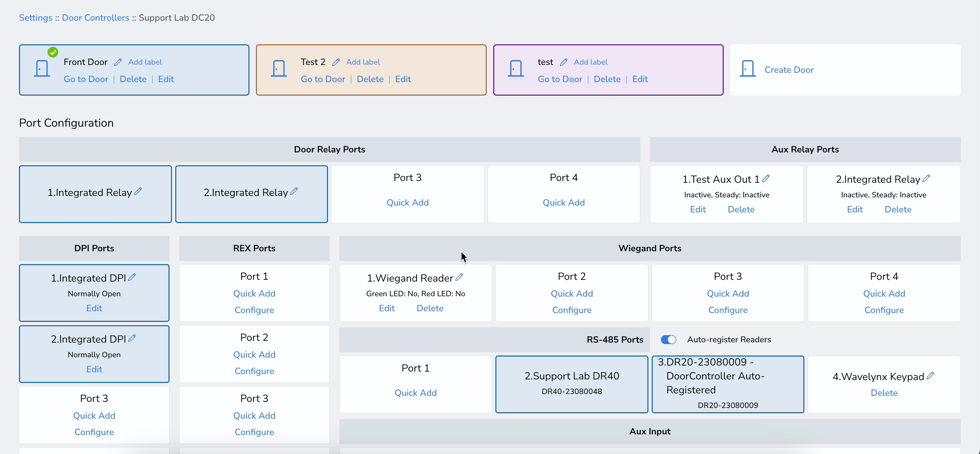Quick Add on Wiegand Port 4

(884, 293)
